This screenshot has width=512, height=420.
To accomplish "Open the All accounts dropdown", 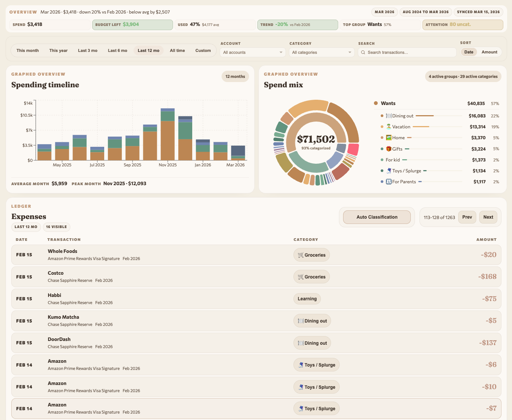I will click(x=252, y=52).
